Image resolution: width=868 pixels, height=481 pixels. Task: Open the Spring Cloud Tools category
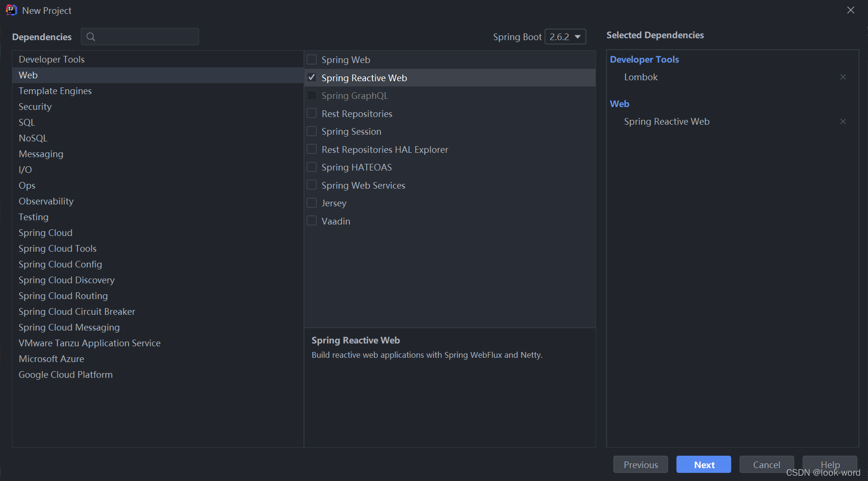tap(158, 248)
